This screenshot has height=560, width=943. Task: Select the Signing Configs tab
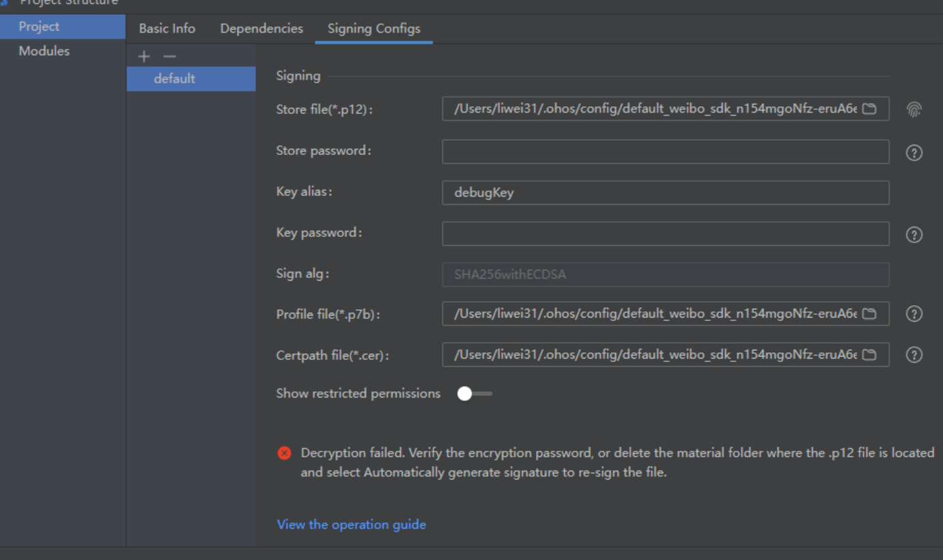374,29
